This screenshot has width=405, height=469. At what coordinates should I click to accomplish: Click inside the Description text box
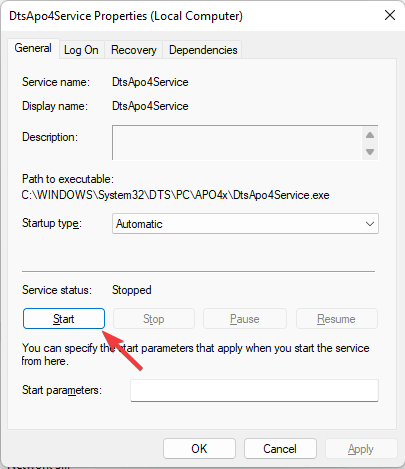coord(237,143)
